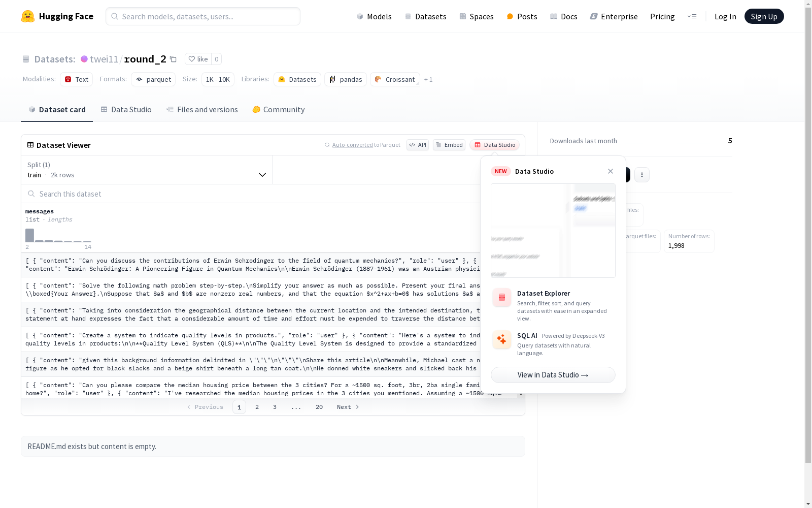Open the Models page
The height and width of the screenshot is (508, 812).
(374, 16)
